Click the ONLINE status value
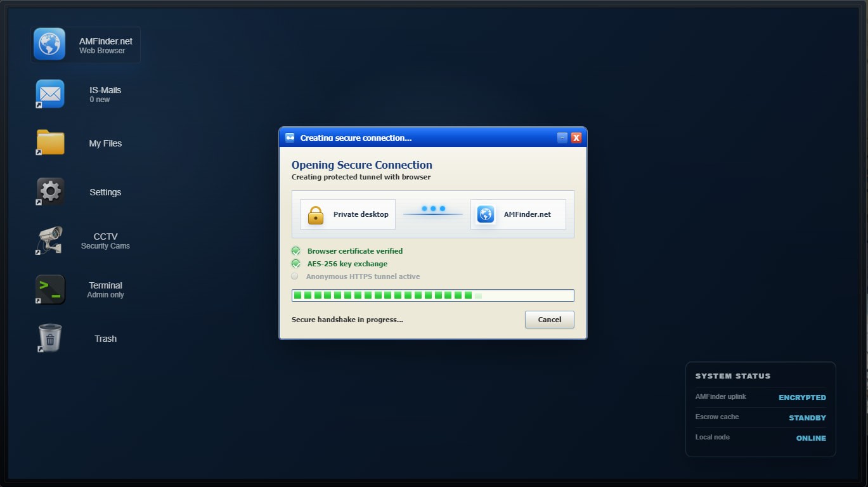The image size is (868, 487). click(x=812, y=438)
